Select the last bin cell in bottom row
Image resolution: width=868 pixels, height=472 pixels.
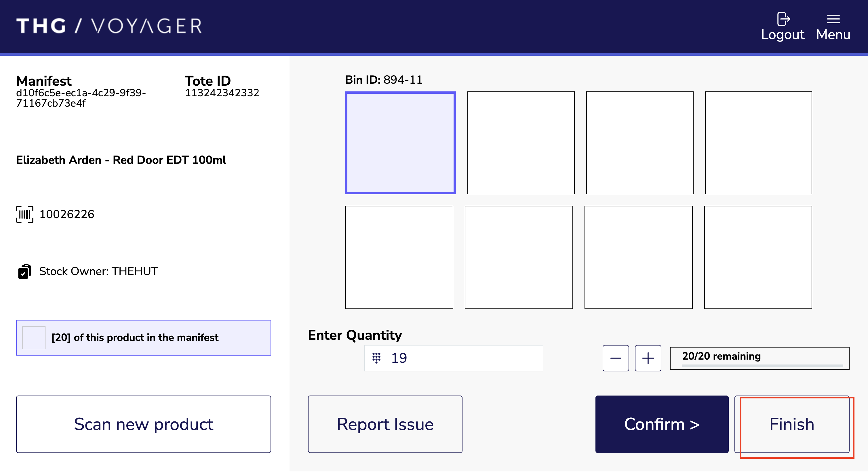[x=758, y=257]
